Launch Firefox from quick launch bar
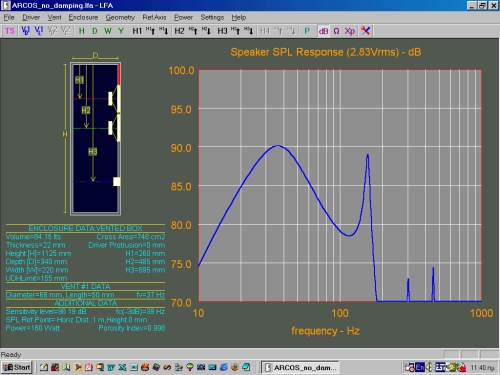The width and height of the screenshot is (500, 375). (235, 367)
